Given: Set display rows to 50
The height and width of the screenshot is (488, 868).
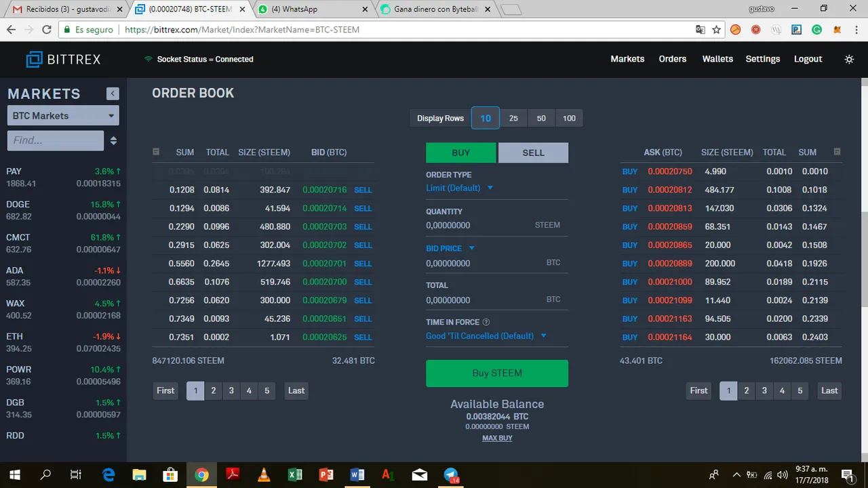Looking at the screenshot, I should (x=541, y=118).
